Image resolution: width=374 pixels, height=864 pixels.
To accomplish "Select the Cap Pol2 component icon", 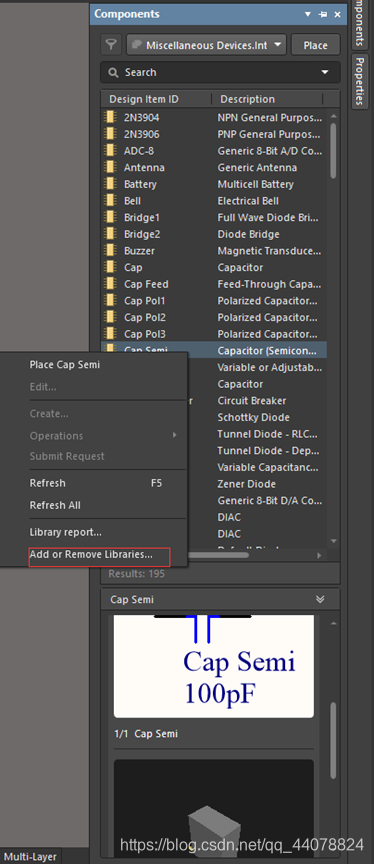I will point(111,317).
